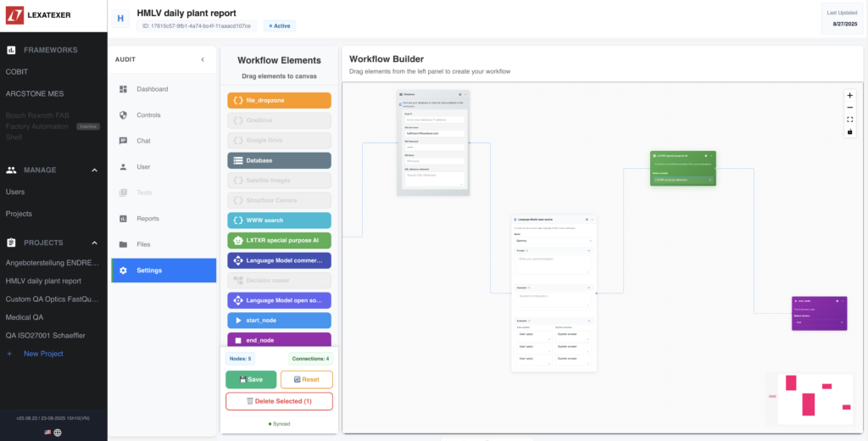Open the Chat section
The height and width of the screenshot is (441, 868).
[x=143, y=141]
